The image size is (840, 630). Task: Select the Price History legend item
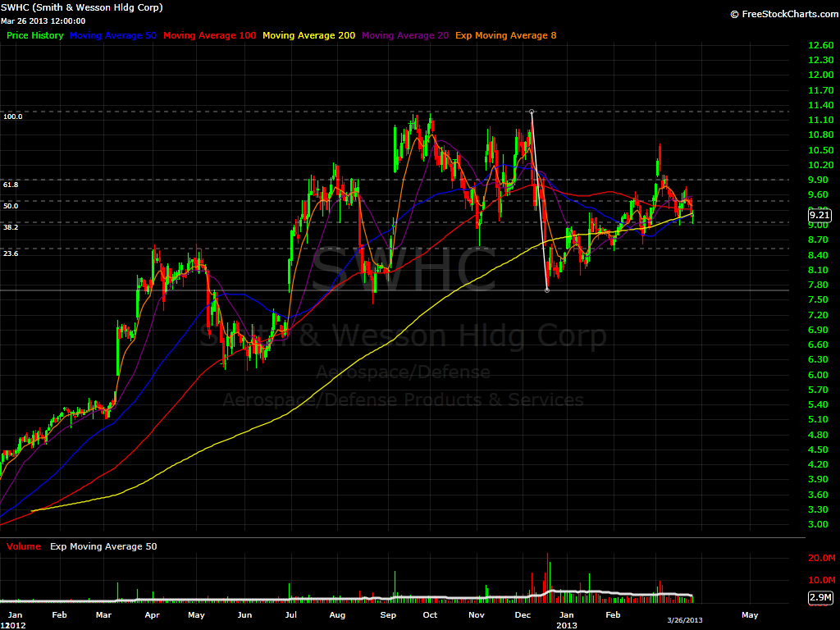coord(34,35)
